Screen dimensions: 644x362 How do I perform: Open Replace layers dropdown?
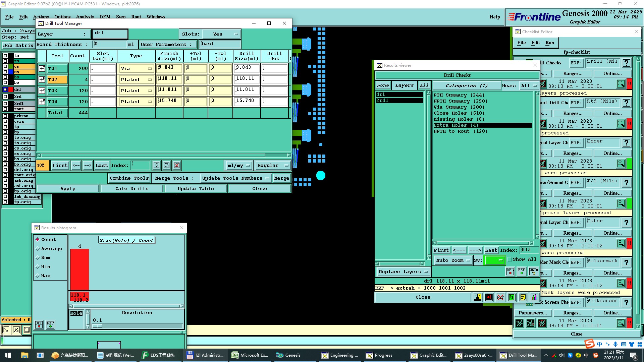[403, 271]
